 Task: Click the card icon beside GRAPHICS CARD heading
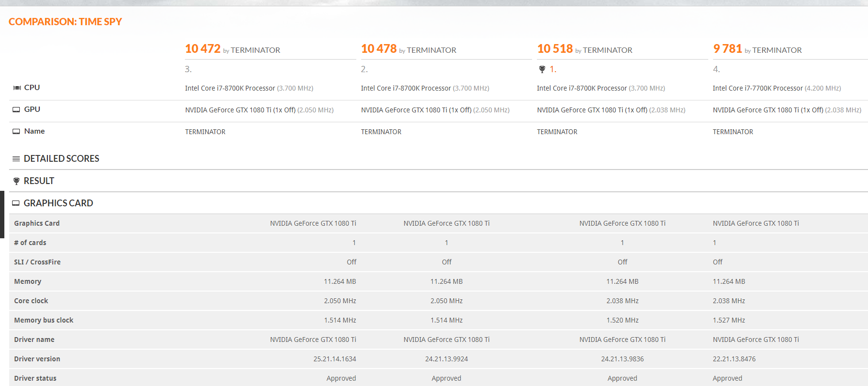(x=16, y=203)
